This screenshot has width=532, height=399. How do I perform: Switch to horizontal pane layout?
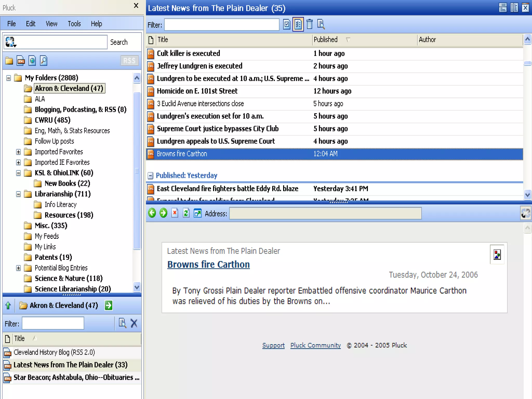(503, 8)
